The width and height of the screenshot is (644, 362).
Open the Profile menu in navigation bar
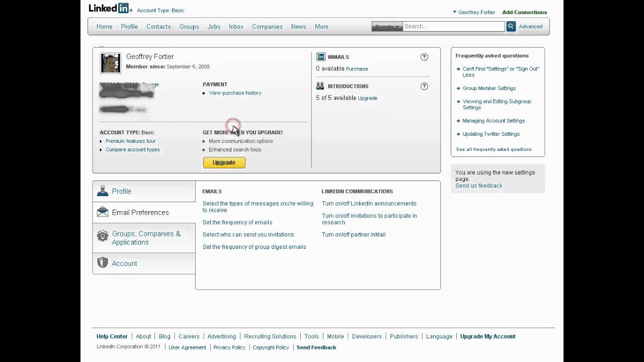(x=129, y=27)
